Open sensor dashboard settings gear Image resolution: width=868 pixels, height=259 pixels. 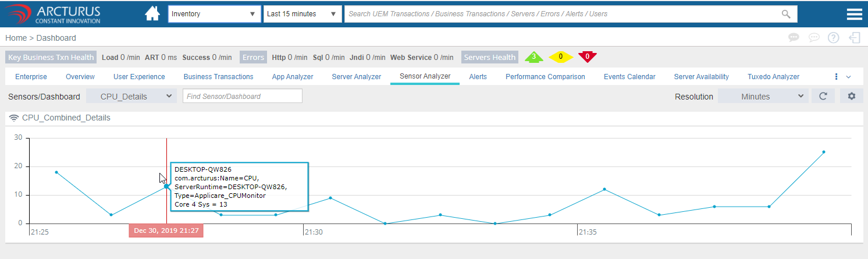(851, 97)
